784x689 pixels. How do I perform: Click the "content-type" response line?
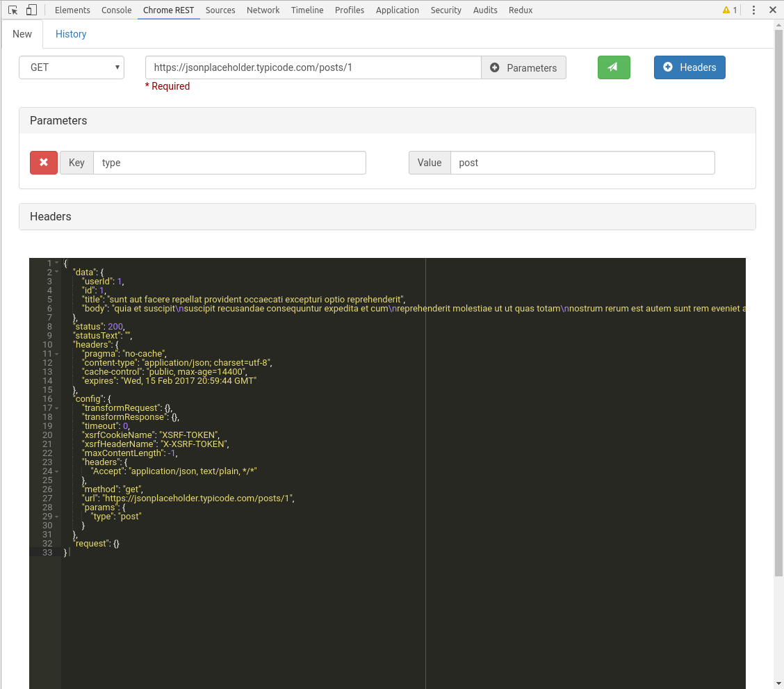177,362
